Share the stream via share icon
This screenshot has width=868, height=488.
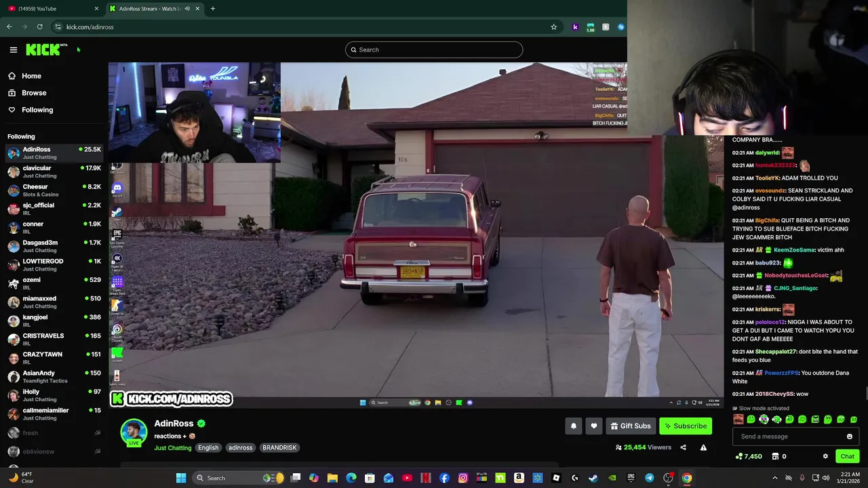point(683,447)
